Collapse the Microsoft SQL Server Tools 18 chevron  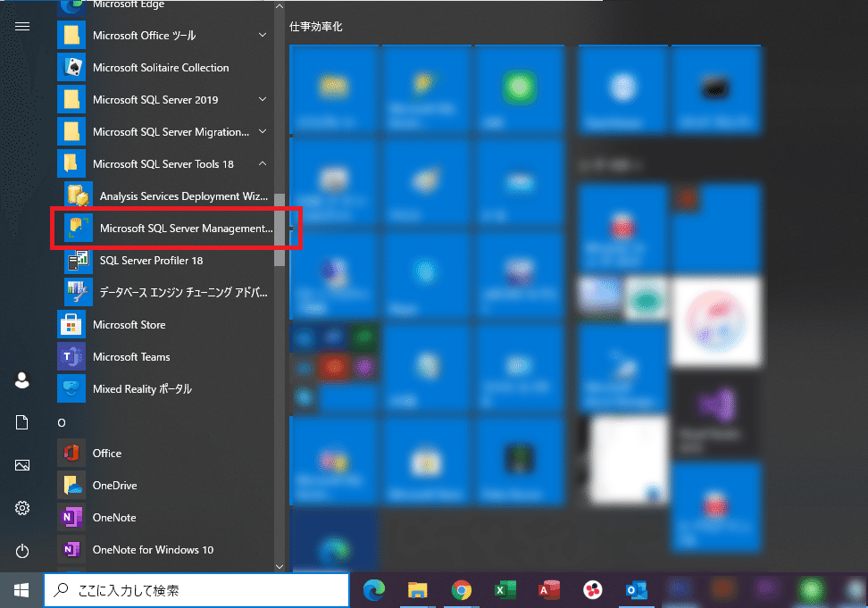pos(263,163)
